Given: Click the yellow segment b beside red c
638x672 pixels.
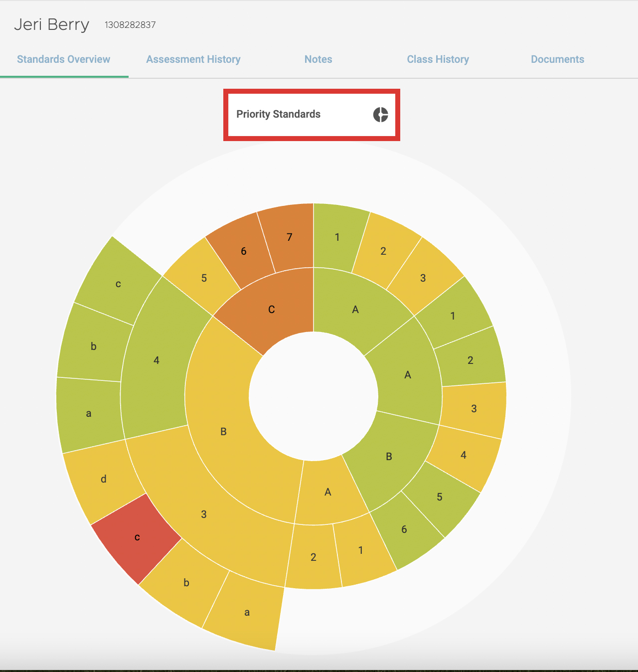Looking at the screenshot, I should coord(186,582).
